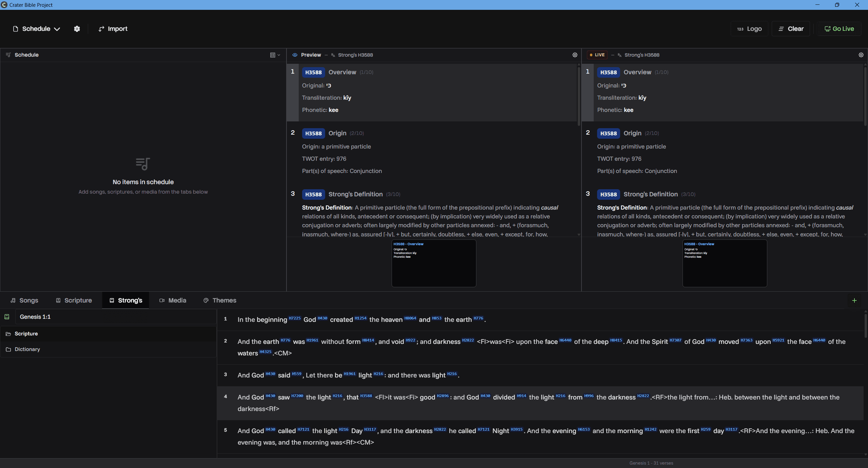The height and width of the screenshot is (468, 868).
Task: Open the Schedule dropdown menu
Action: [x=36, y=29]
